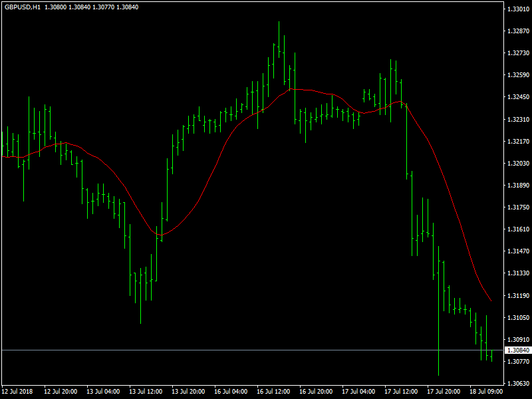
Task: Click the 1.32310 price level label
Action: [518, 120]
